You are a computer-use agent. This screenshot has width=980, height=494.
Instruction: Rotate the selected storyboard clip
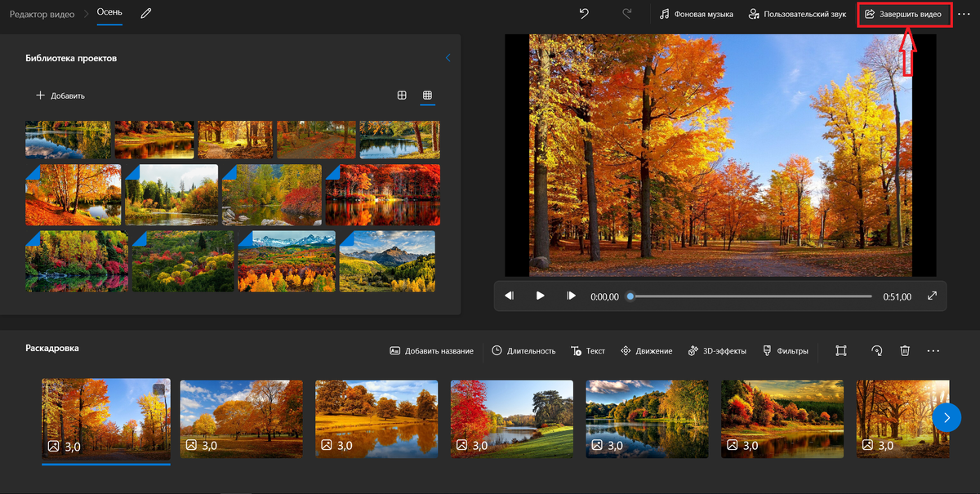point(876,350)
